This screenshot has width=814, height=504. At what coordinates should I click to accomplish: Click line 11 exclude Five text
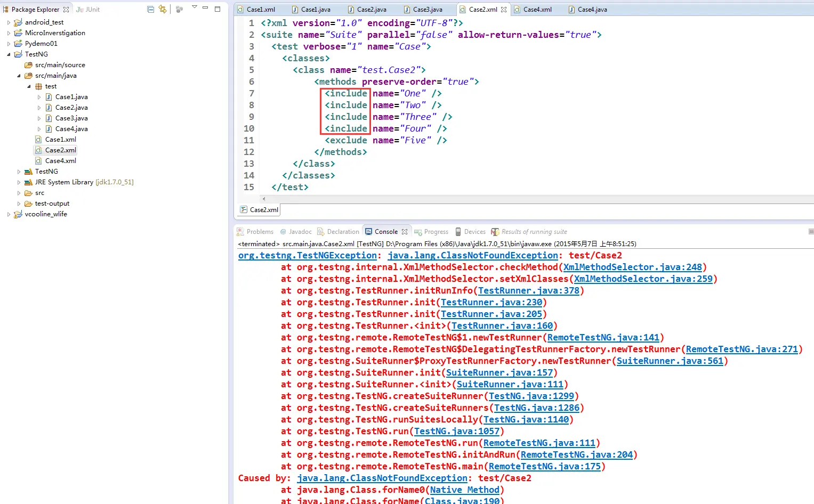click(386, 141)
